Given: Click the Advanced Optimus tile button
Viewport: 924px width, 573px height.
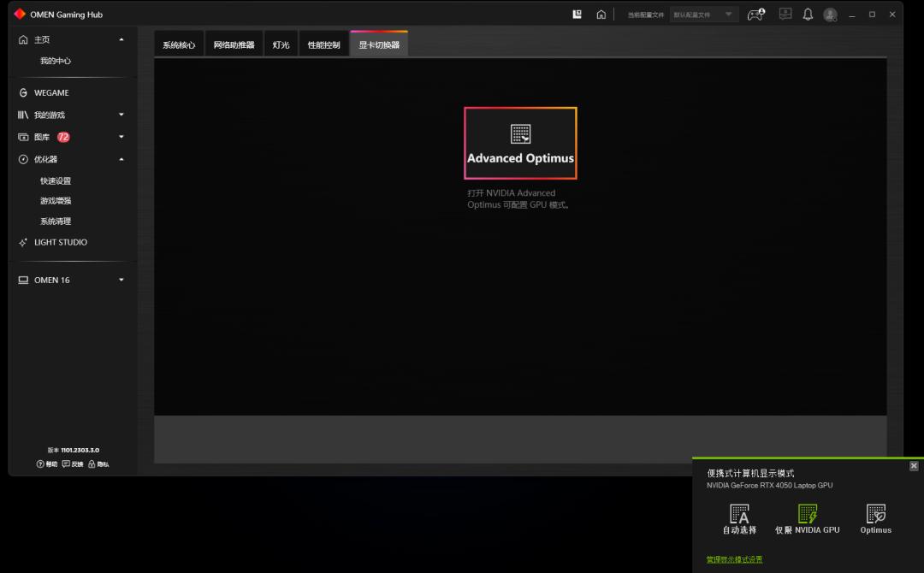Looking at the screenshot, I should point(520,143).
